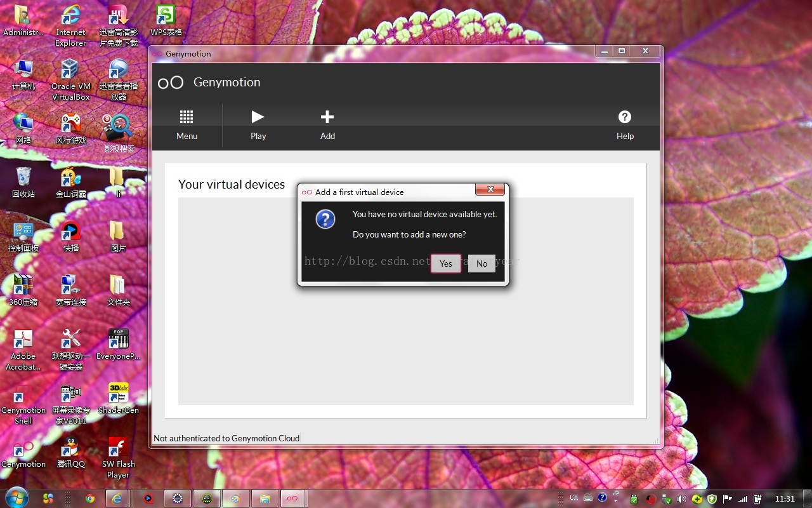Open Help in the Genymotion toolbar
Image resolution: width=812 pixels, height=508 pixels.
coord(625,125)
